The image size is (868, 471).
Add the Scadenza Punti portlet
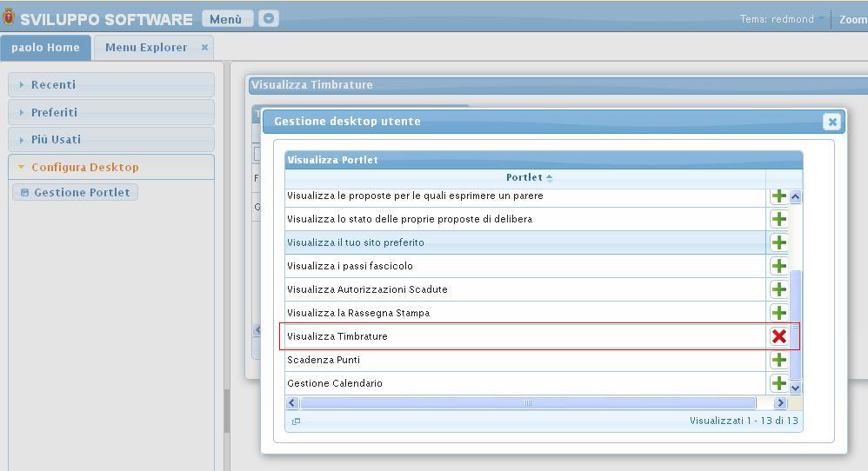[x=778, y=360]
